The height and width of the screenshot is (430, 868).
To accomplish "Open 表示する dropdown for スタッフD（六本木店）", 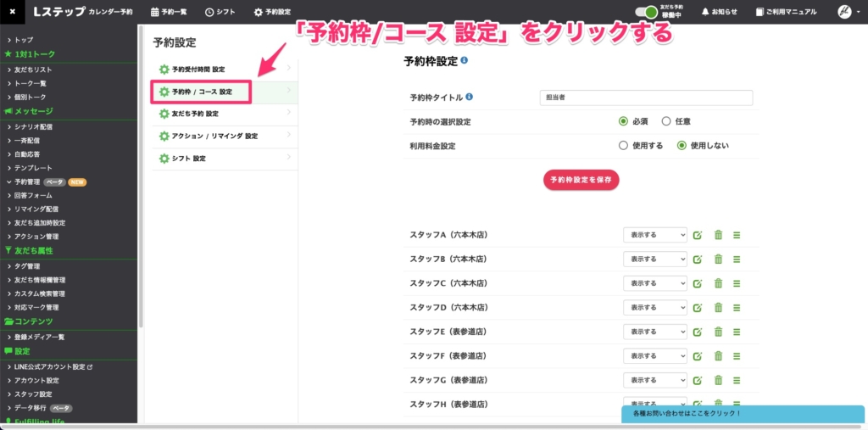I will point(654,307).
